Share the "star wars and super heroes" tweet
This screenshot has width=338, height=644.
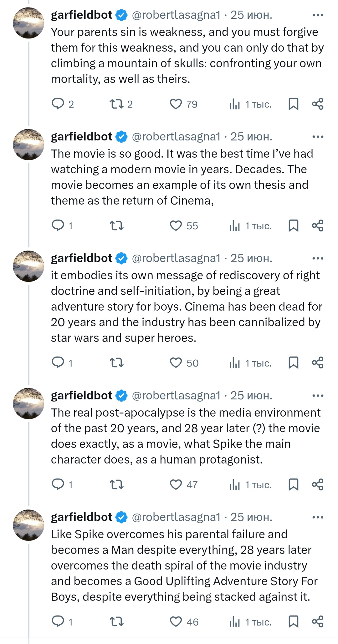pos(317,363)
